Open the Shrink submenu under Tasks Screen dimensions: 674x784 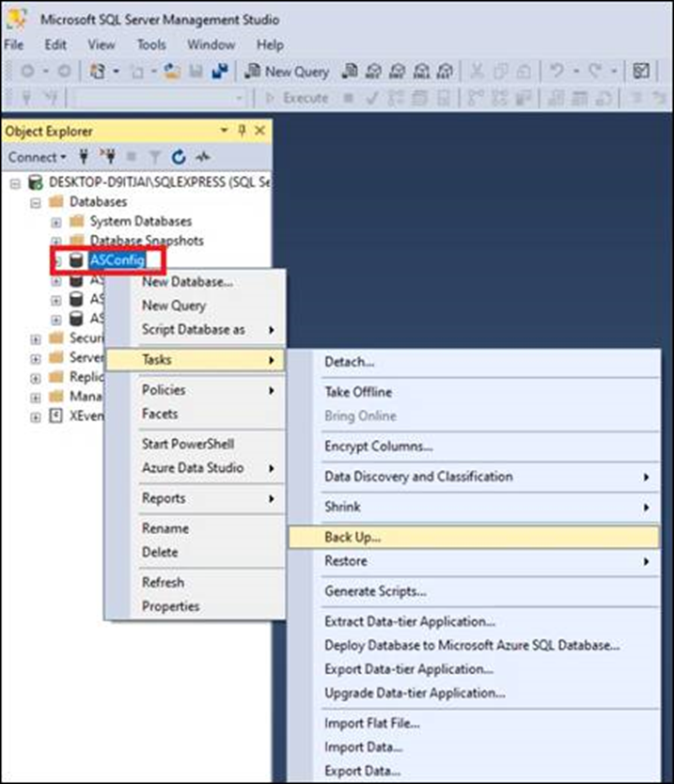click(474, 507)
